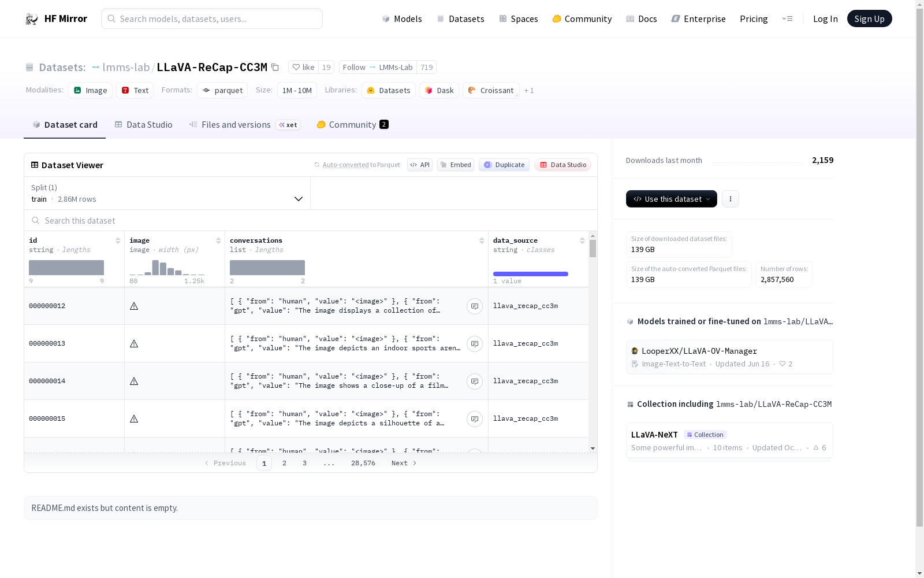Open the Pricing link

(754, 19)
